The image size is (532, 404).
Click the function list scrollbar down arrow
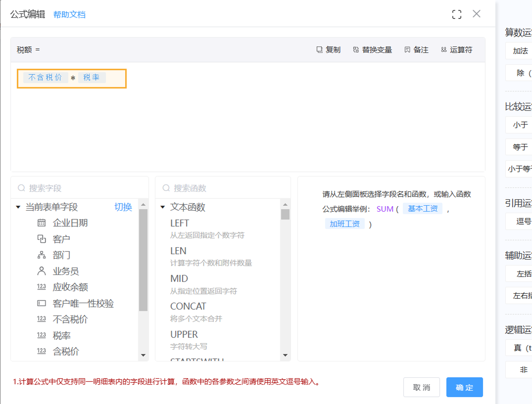coord(285,355)
